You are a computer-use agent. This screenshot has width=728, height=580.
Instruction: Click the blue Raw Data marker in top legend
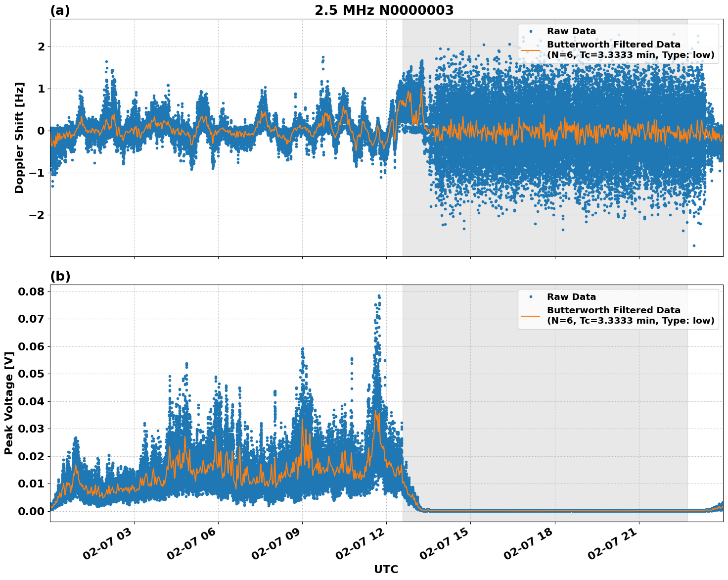(531, 31)
